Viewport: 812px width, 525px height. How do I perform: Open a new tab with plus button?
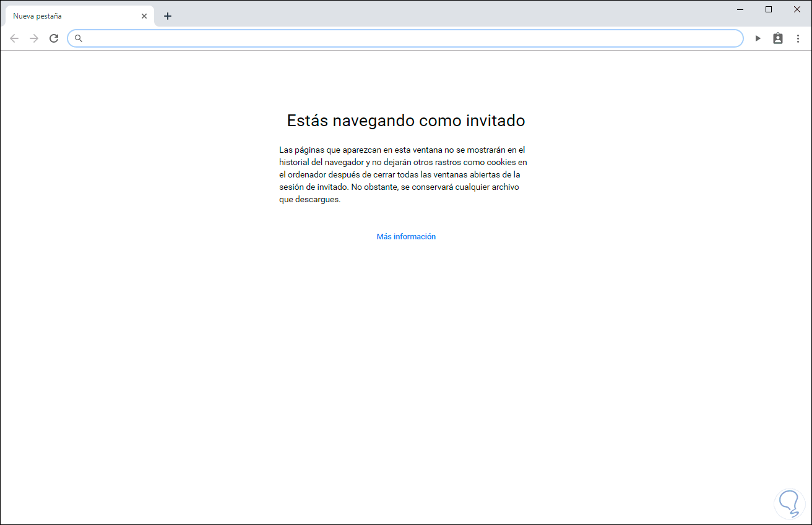(168, 16)
